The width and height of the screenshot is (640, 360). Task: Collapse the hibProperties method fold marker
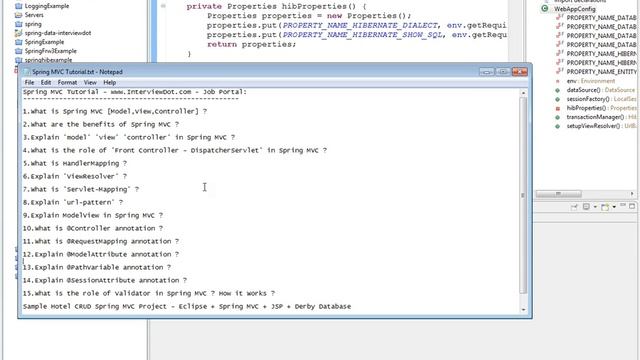pyautogui.click(x=163, y=6)
